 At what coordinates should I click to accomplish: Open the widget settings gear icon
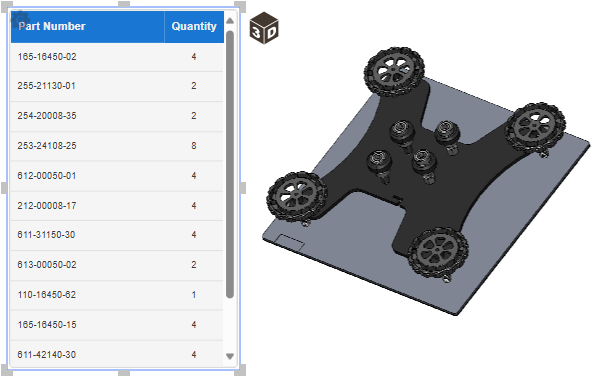tap(19, 19)
